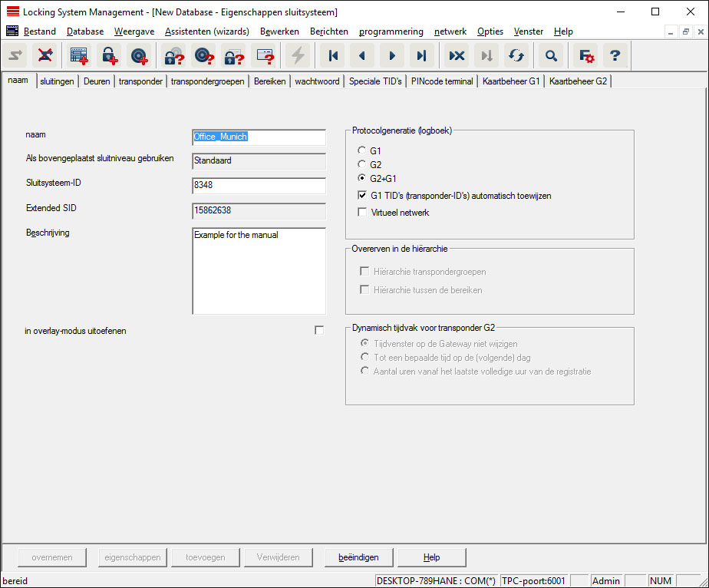Viewport: 709px width, 588px height.
Task: Go to the next record arrow
Action: [392, 55]
